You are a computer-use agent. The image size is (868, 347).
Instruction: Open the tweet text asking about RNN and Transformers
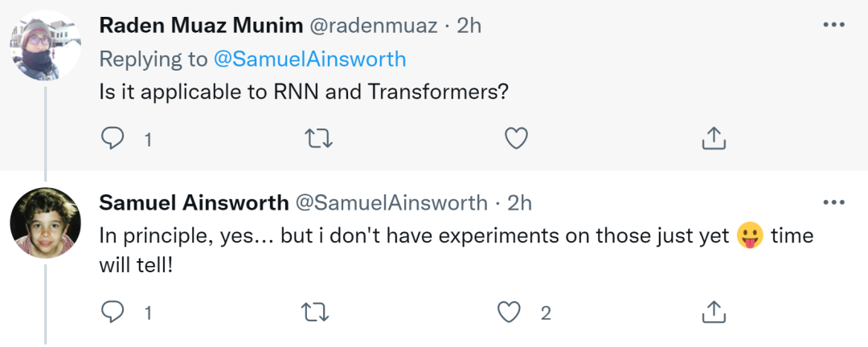304,92
